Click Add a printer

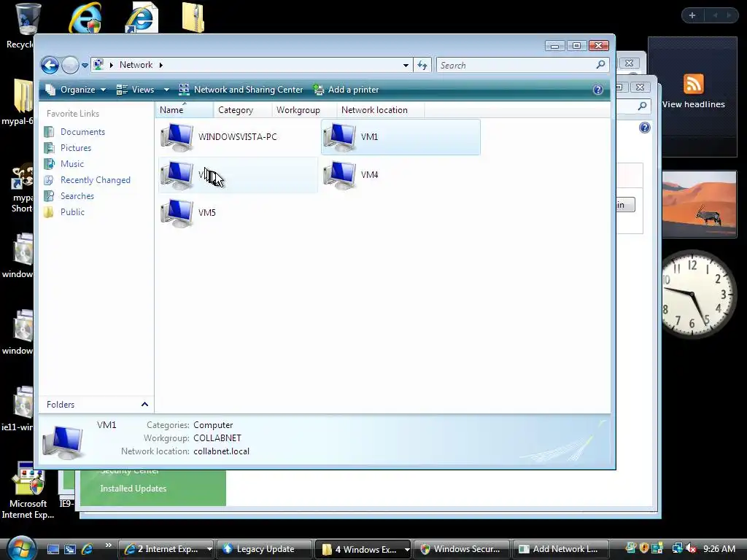[346, 90]
